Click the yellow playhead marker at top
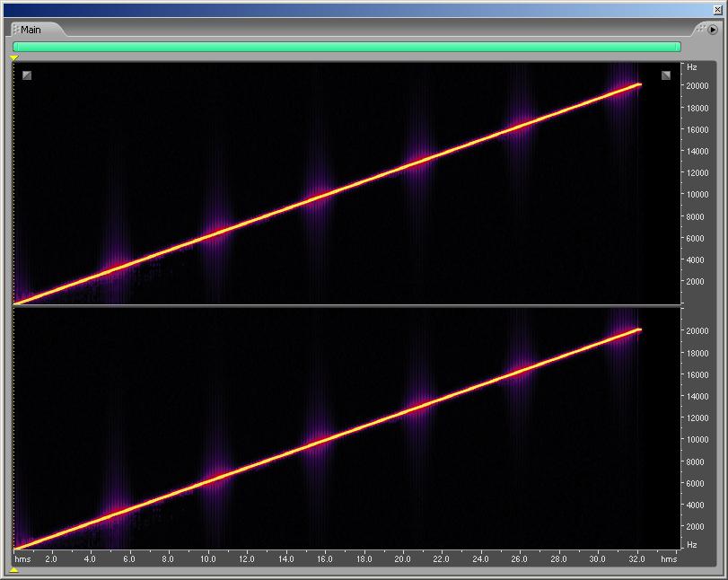 [x=14, y=57]
